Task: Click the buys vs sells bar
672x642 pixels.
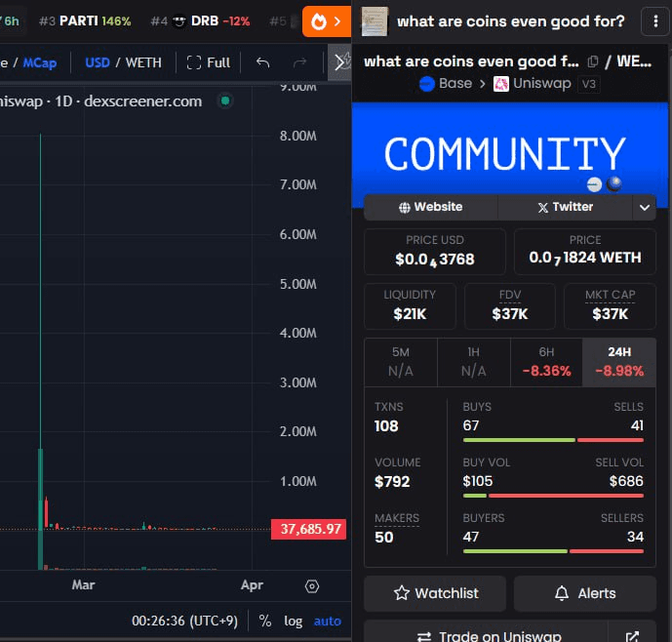Action: pos(553,440)
